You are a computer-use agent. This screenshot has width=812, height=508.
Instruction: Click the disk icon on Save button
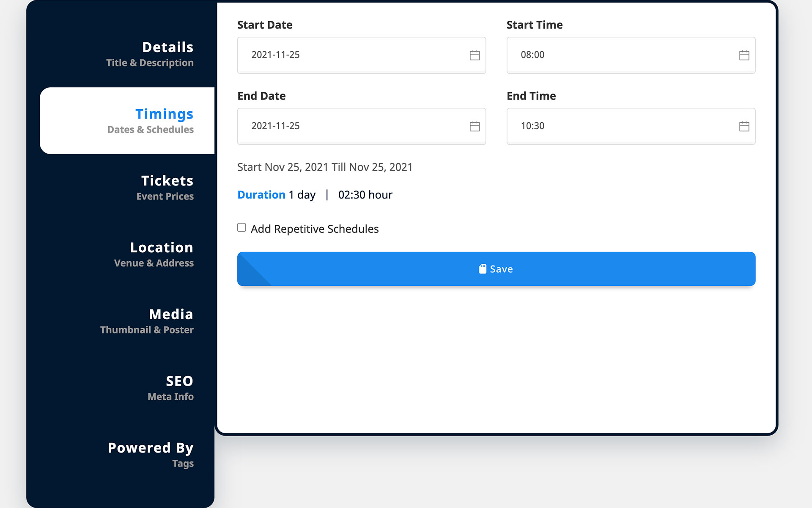pyautogui.click(x=483, y=269)
